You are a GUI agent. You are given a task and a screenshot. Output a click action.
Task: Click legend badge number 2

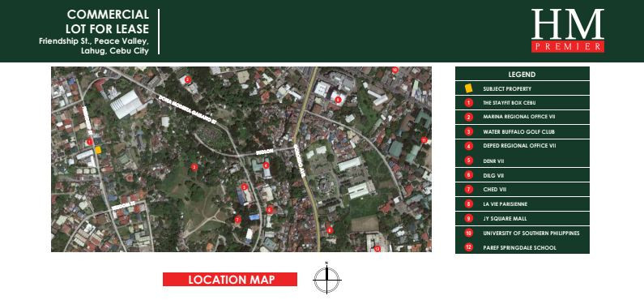[x=468, y=117]
